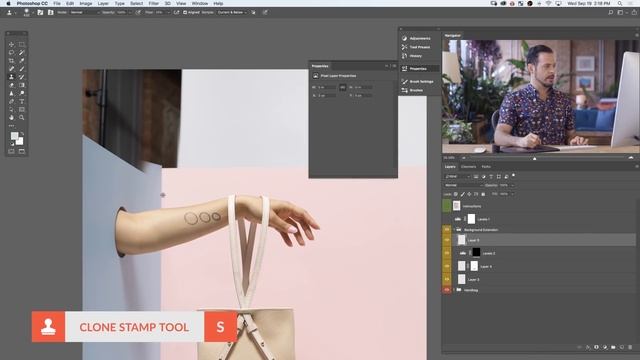
Task: Click the delete layer trash icon
Action: 630,347
